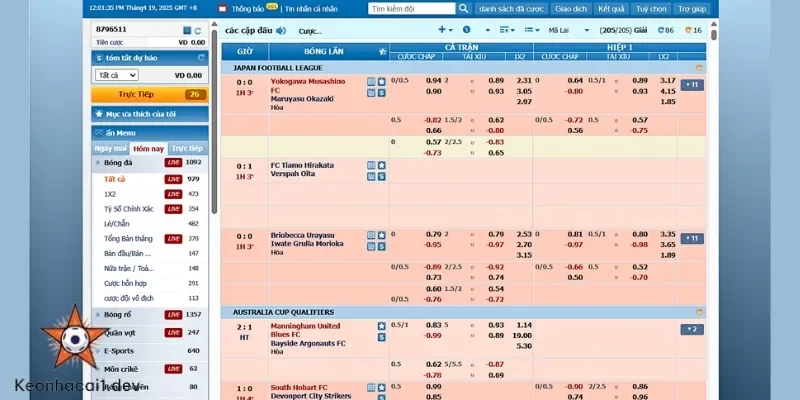Click the blue refresh counter showing 86
The width and height of the screenshot is (800, 400).
pyautogui.click(x=666, y=31)
